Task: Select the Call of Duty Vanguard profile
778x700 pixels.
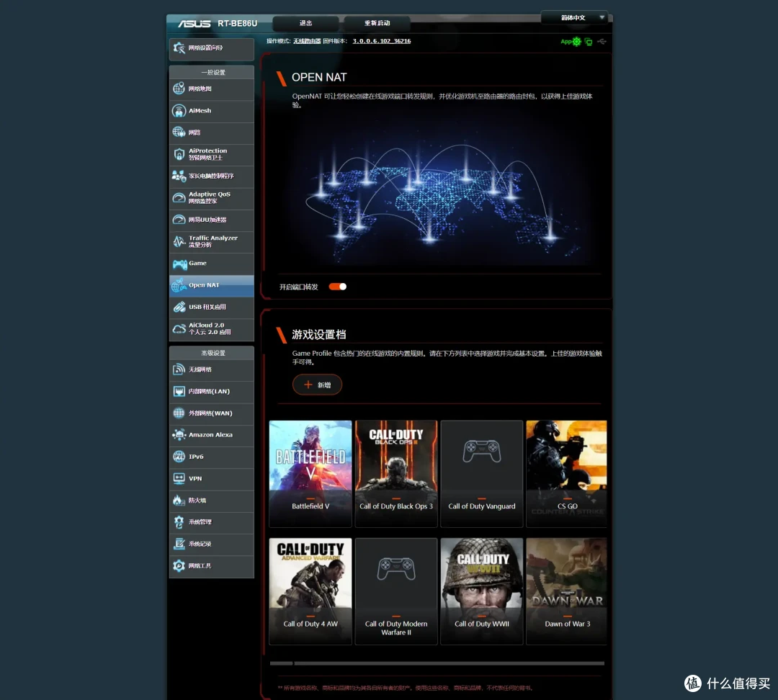Action: [482, 474]
